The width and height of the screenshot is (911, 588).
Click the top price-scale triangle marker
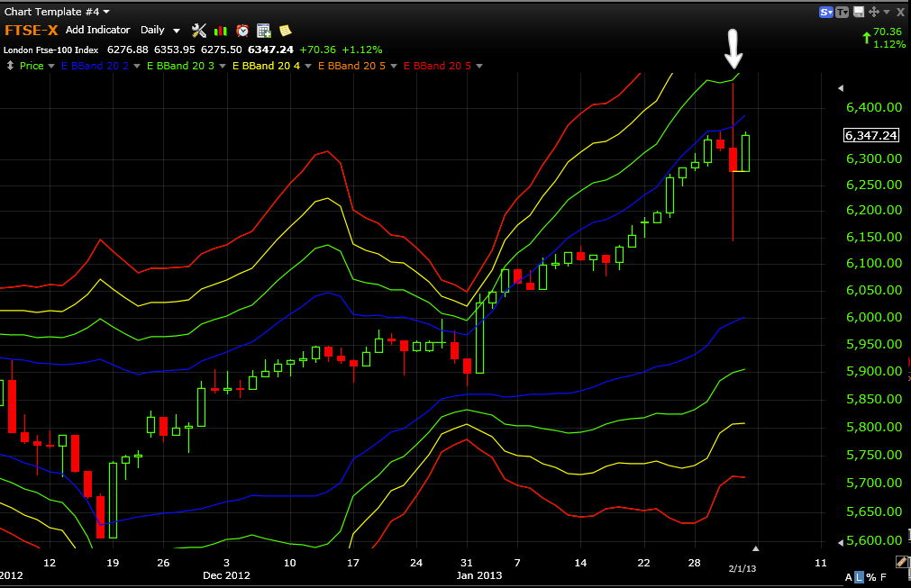tap(841, 88)
